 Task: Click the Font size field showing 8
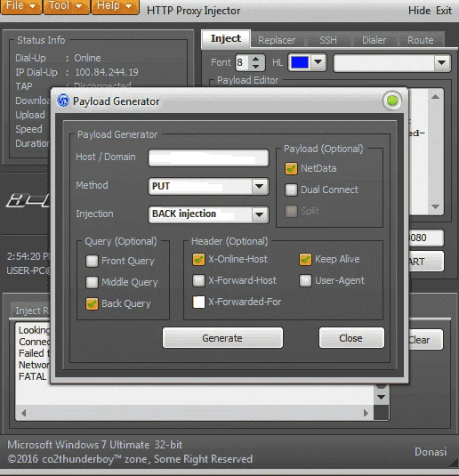(x=243, y=62)
